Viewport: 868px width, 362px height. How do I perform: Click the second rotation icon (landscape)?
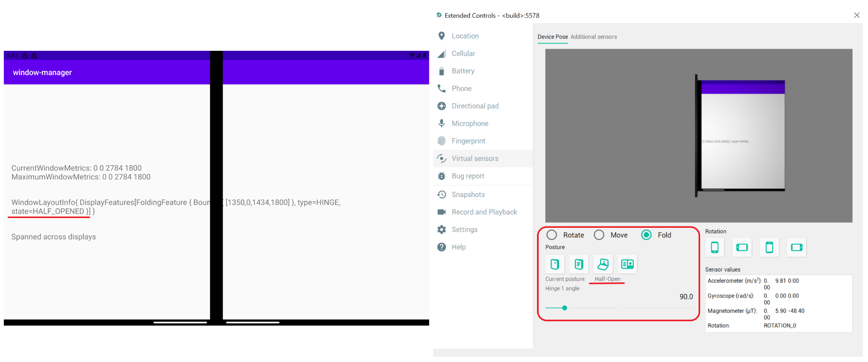742,247
